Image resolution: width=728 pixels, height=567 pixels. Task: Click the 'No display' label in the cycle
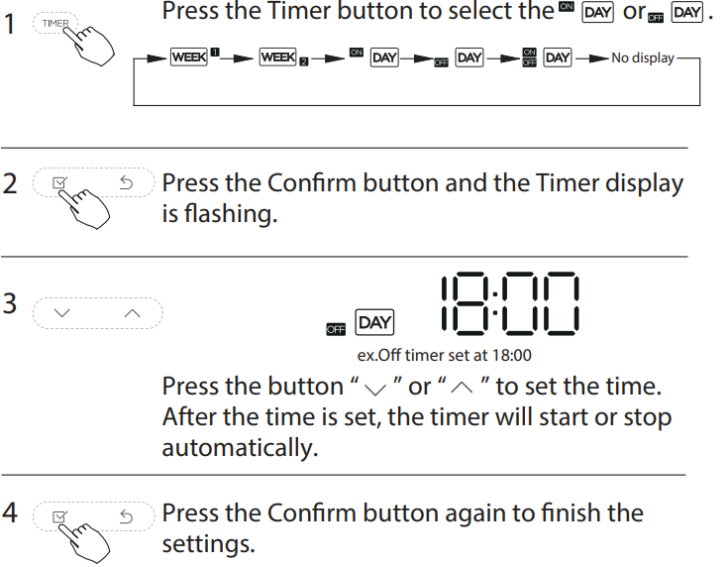click(643, 57)
